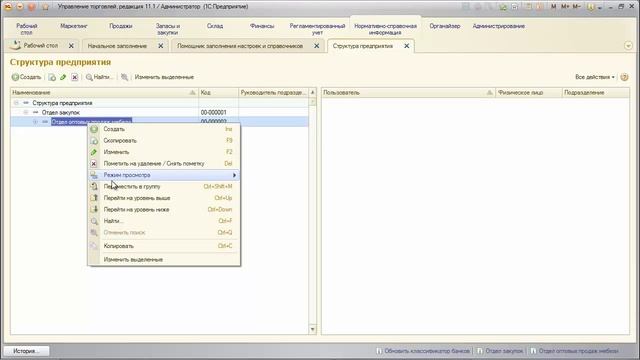Open the Склад section

pos(215,26)
